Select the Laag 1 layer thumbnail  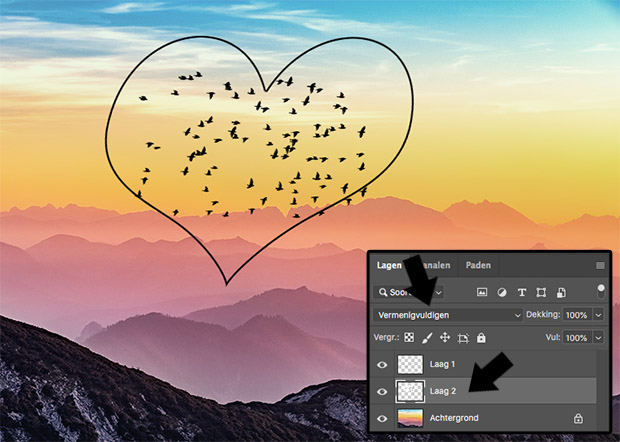(410, 365)
